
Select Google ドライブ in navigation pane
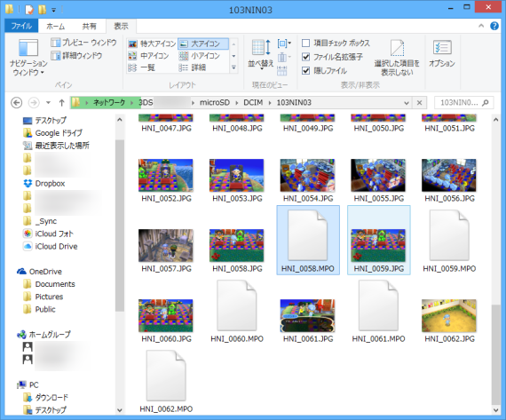[52, 133]
